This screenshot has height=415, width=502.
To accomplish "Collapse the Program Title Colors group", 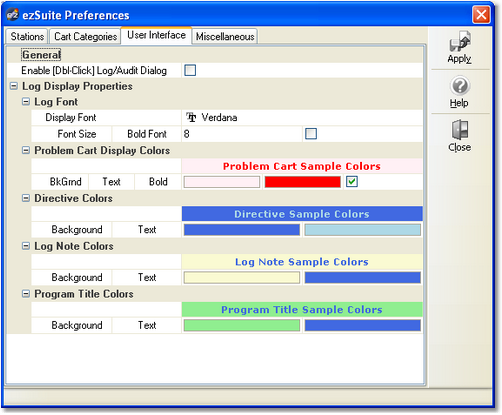I will tap(26, 294).
